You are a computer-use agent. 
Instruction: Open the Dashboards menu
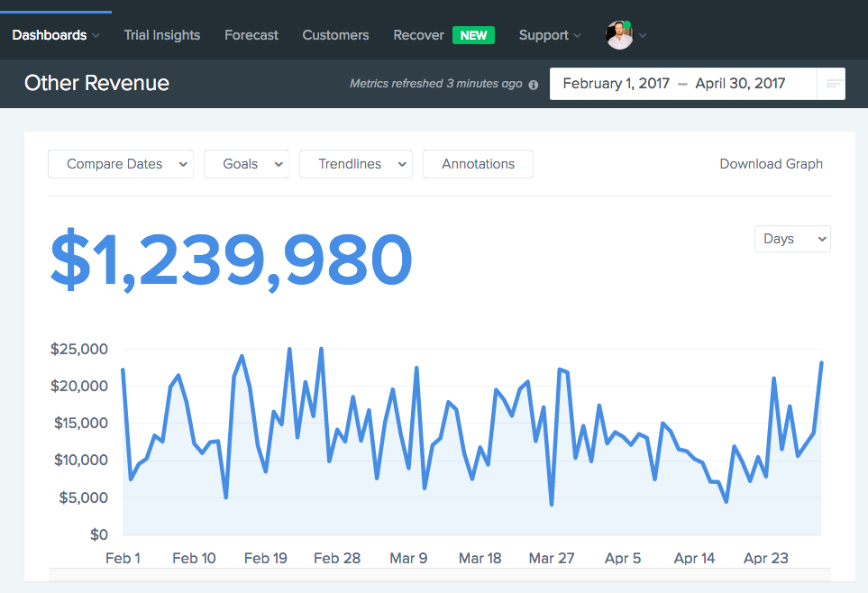point(55,35)
